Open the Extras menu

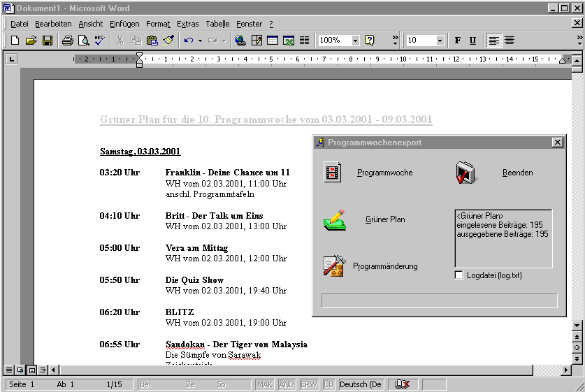[188, 24]
